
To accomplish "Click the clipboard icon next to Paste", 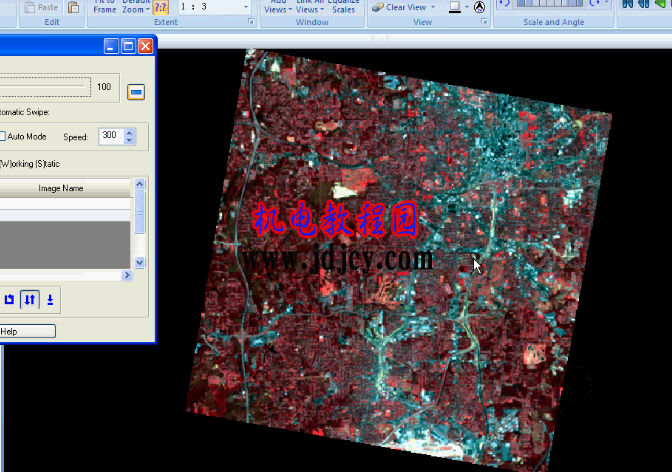I will (x=74, y=7).
